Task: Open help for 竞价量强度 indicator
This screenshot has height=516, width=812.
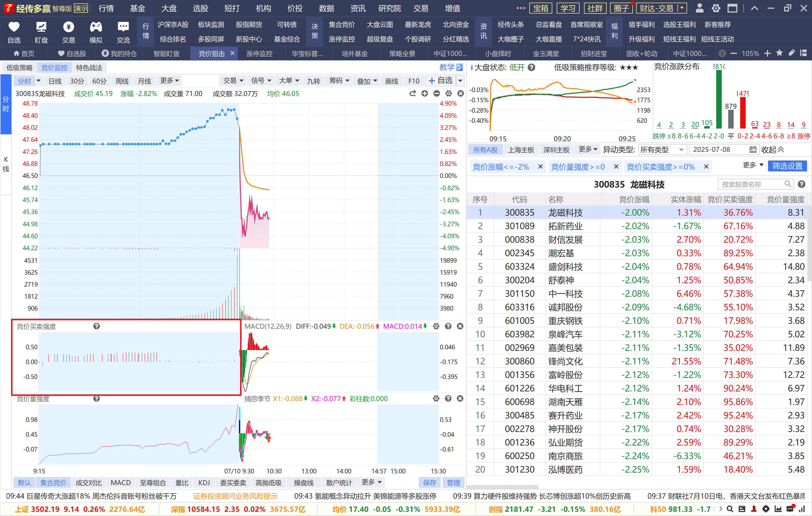Action: point(97,398)
